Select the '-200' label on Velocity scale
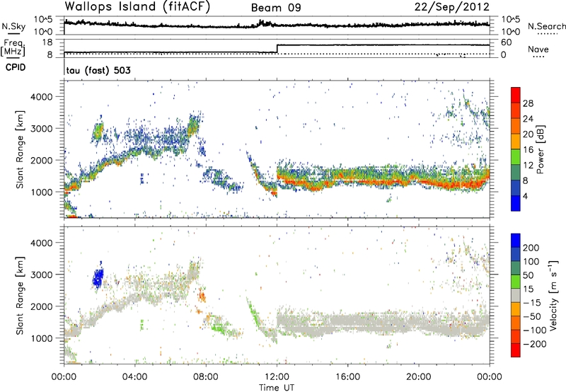Screen dimensions: 566x392 pos(535,344)
